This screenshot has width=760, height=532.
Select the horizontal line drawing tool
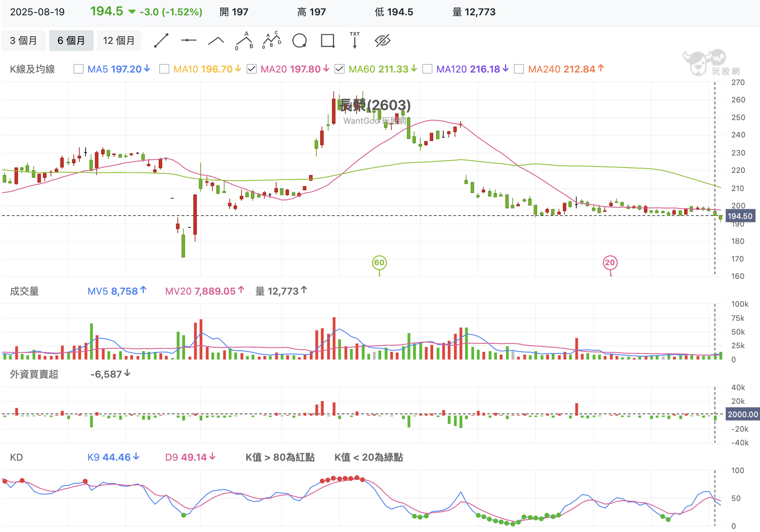(x=189, y=41)
